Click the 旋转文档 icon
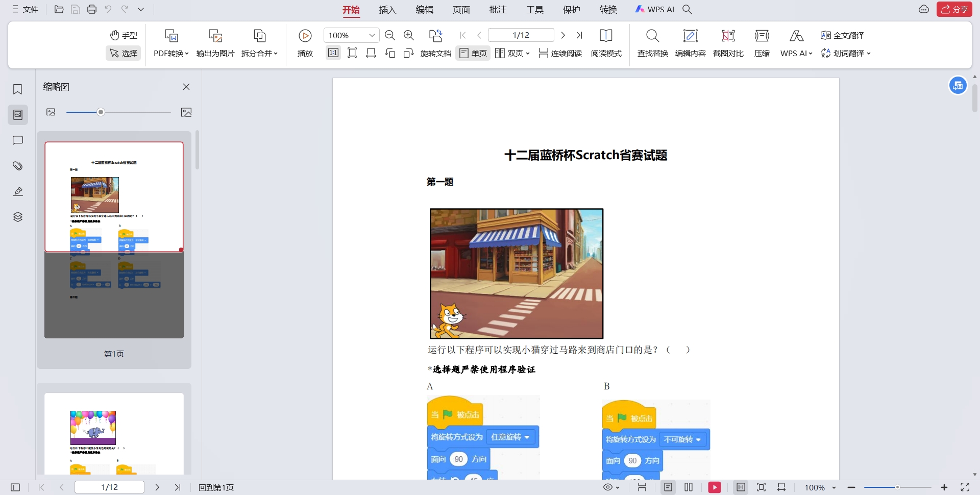 coord(435,36)
